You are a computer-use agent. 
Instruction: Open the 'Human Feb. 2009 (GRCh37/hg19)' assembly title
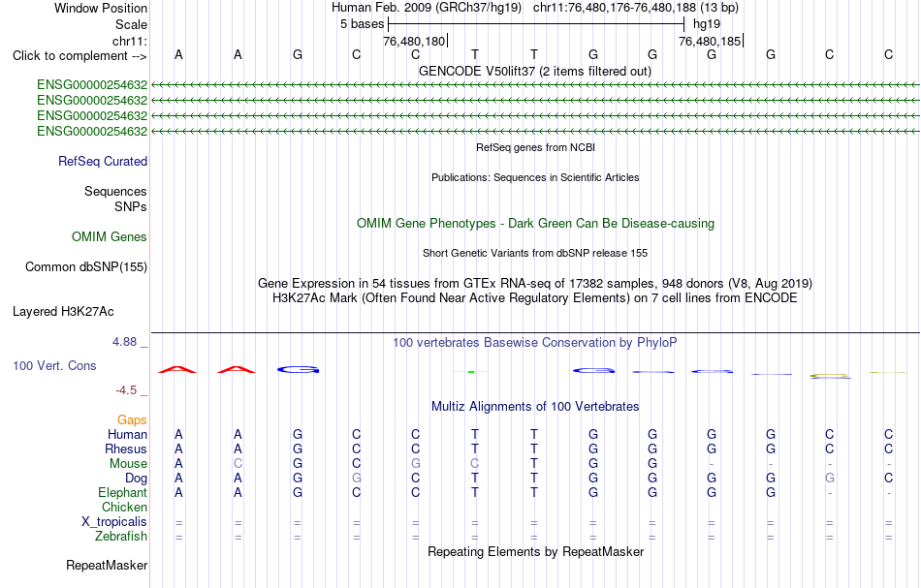(x=427, y=8)
